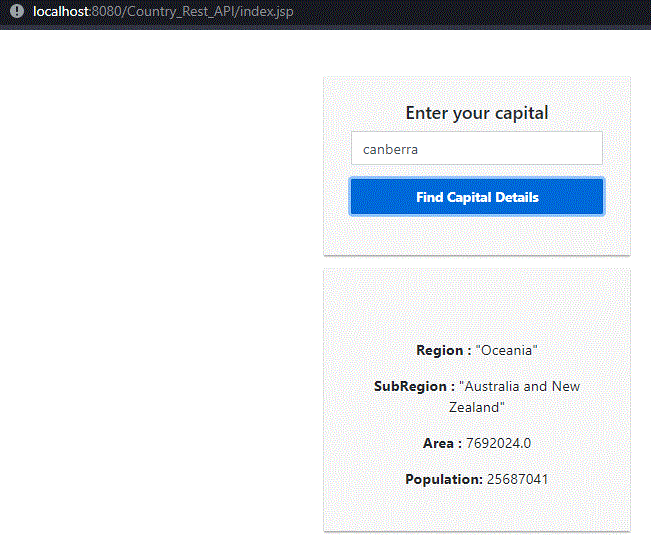This screenshot has width=651, height=537.
Task: Click the '8080' port in the URL
Action: pos(108,12)
